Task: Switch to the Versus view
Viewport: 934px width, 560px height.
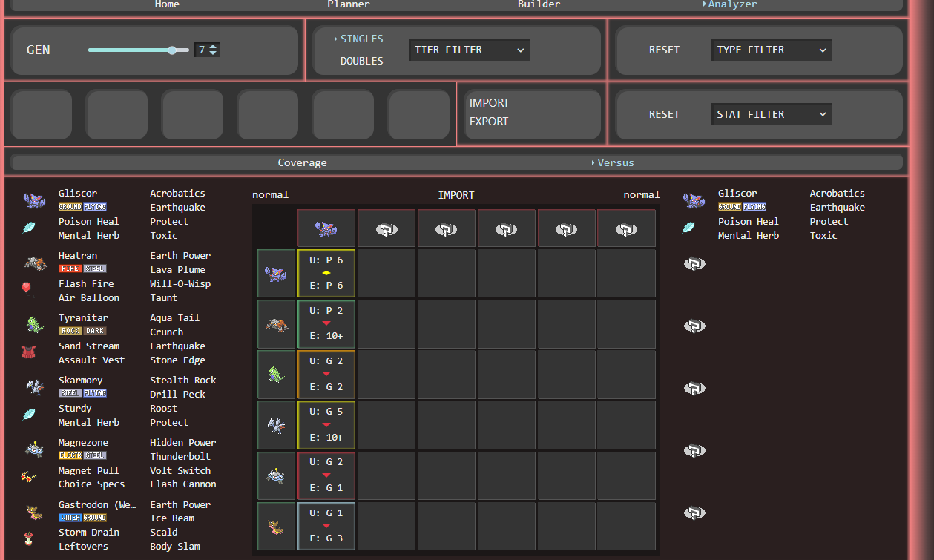Action: 616,162
